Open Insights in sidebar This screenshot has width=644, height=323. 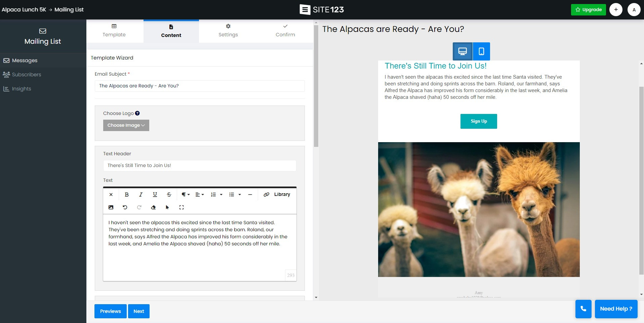(43, 89)
